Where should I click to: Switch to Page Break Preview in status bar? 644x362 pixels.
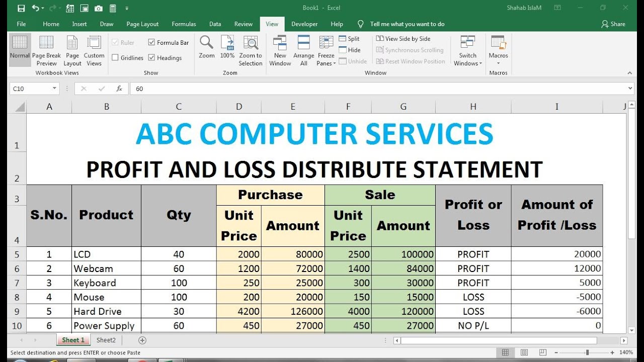(542, 352)
